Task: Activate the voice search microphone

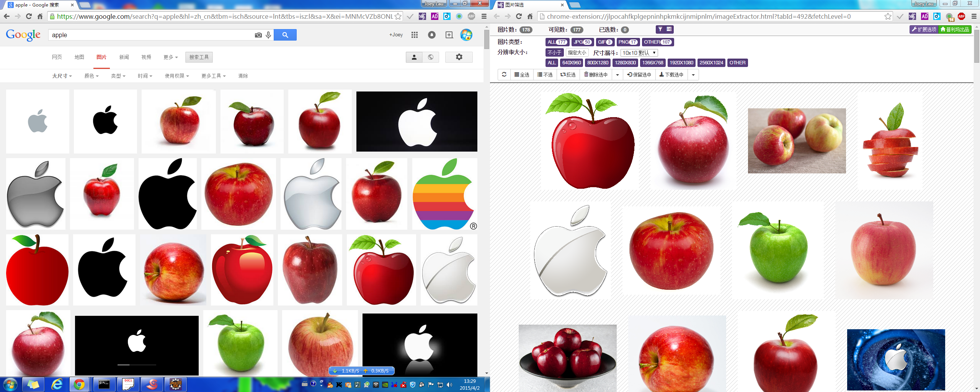Action: point(268,35)
